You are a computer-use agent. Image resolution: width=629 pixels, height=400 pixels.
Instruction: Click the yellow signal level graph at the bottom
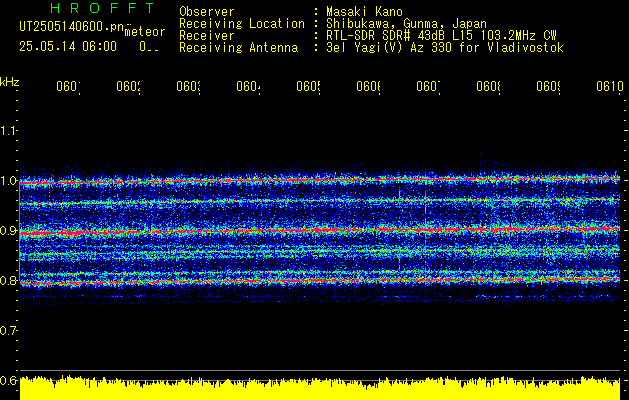tap(320, 388)
